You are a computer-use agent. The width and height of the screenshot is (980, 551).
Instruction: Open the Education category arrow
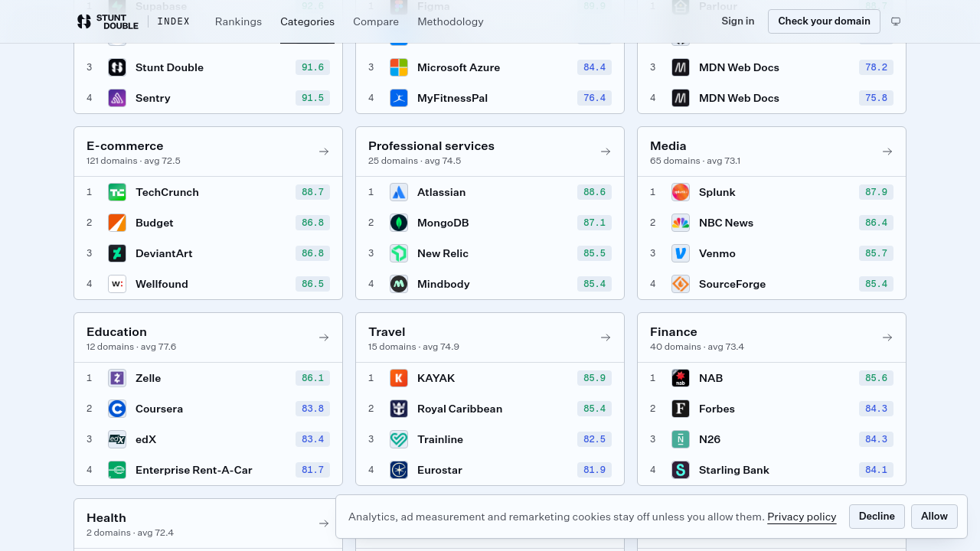pyautogui.click(x=324, y=337)
